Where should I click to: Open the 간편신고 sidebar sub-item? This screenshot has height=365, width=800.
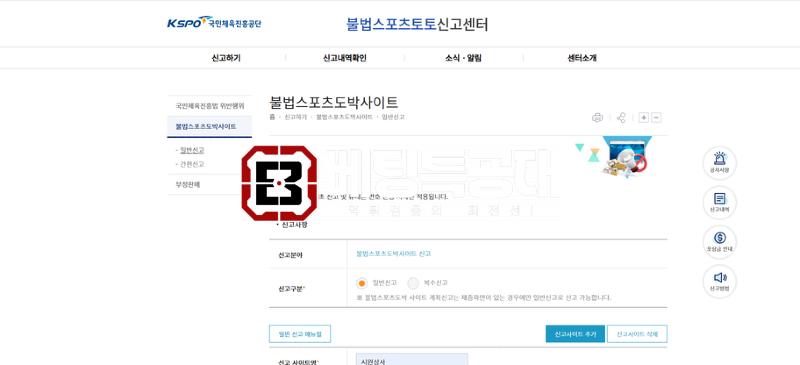pyautogui.click(x=192, y=164)
